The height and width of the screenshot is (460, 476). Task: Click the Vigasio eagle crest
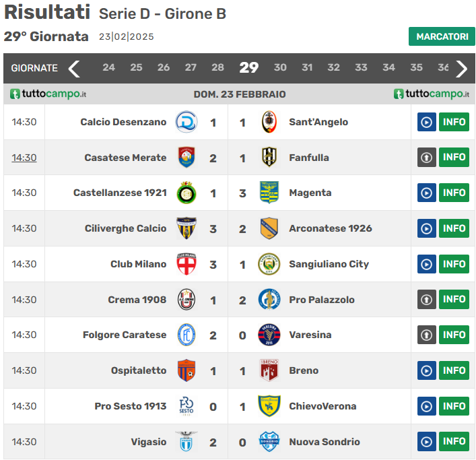tap(186, 442)
